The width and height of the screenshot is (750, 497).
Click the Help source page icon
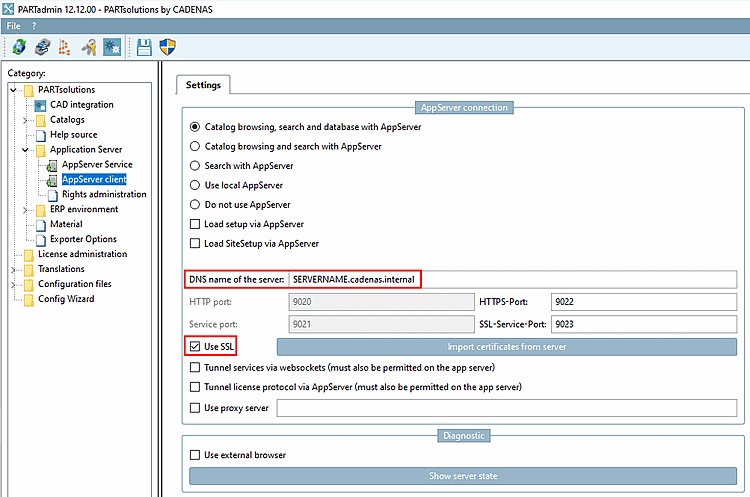click(x=41, y=135)
